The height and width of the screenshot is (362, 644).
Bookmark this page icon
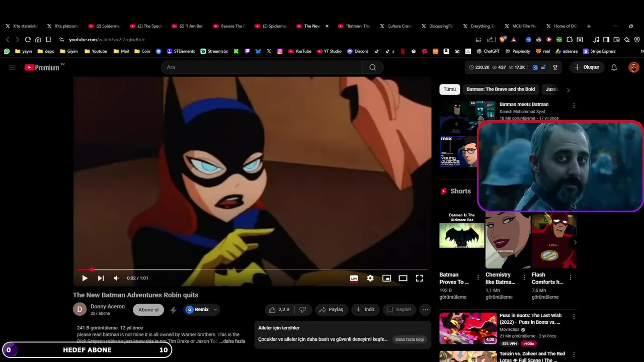(x=48, y=40)
